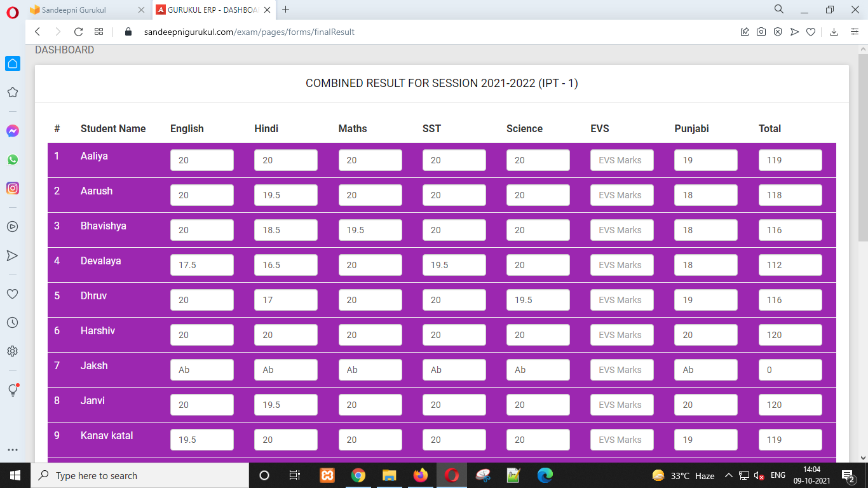Open the Opera menu logo

point(13,11)
